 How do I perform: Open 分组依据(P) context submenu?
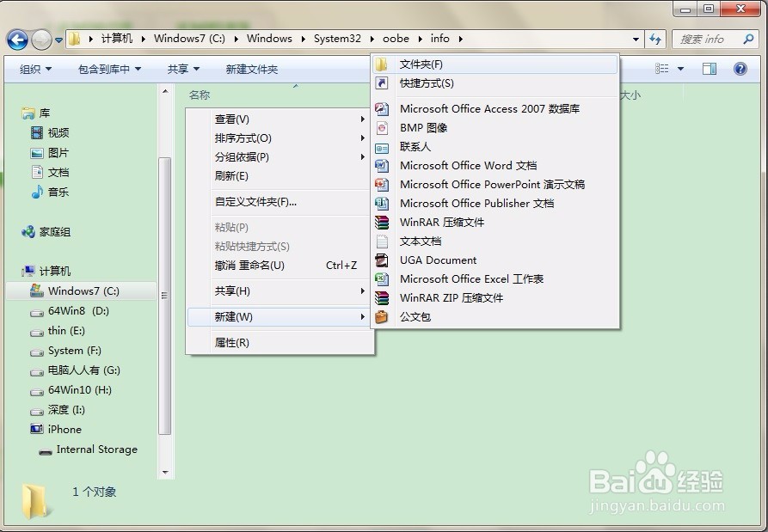click(x=278, y=157)
